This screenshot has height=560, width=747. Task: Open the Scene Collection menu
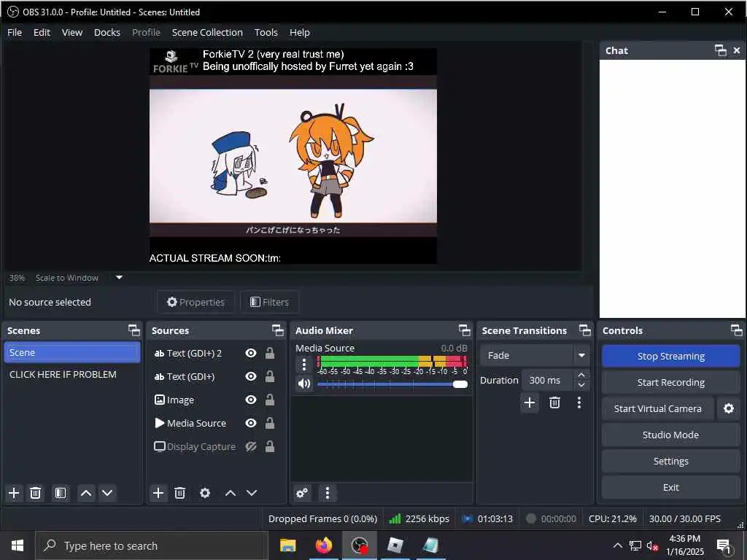[207, 32]
